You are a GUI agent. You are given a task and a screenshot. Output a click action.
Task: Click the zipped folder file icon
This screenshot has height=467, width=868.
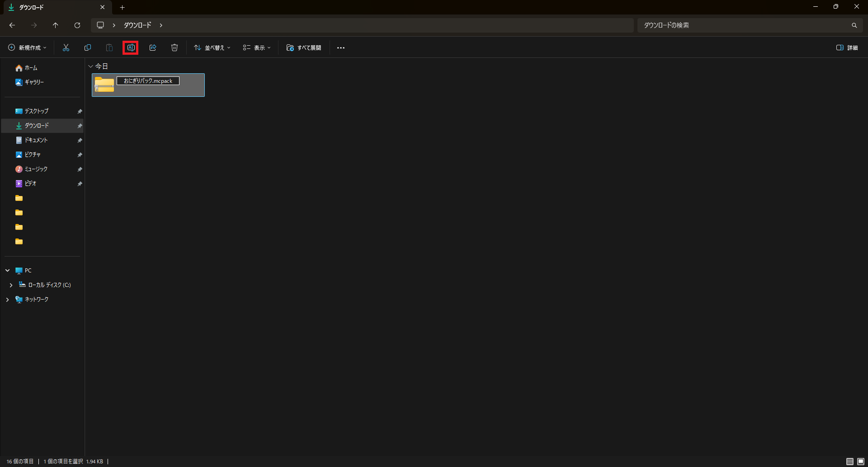coord(104,85)
